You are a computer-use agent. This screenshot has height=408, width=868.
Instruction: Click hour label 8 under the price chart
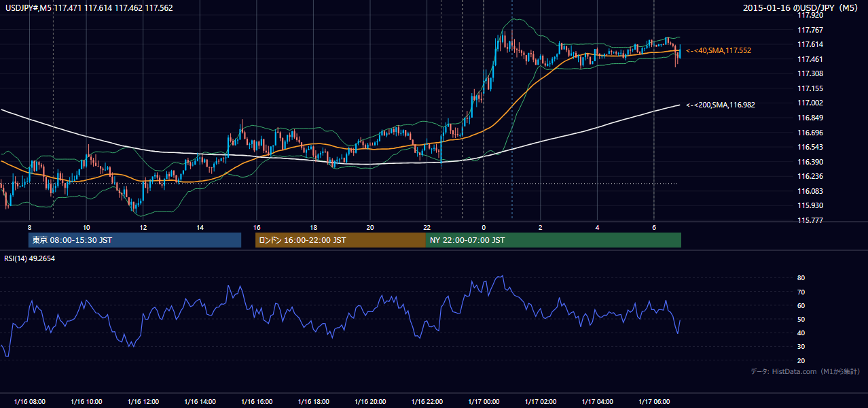tap(29, 227)
